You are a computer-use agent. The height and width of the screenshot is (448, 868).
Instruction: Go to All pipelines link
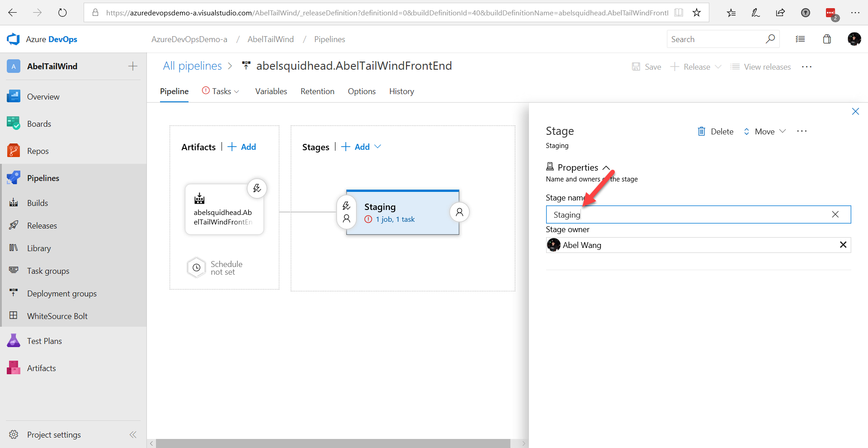(192, 66)
